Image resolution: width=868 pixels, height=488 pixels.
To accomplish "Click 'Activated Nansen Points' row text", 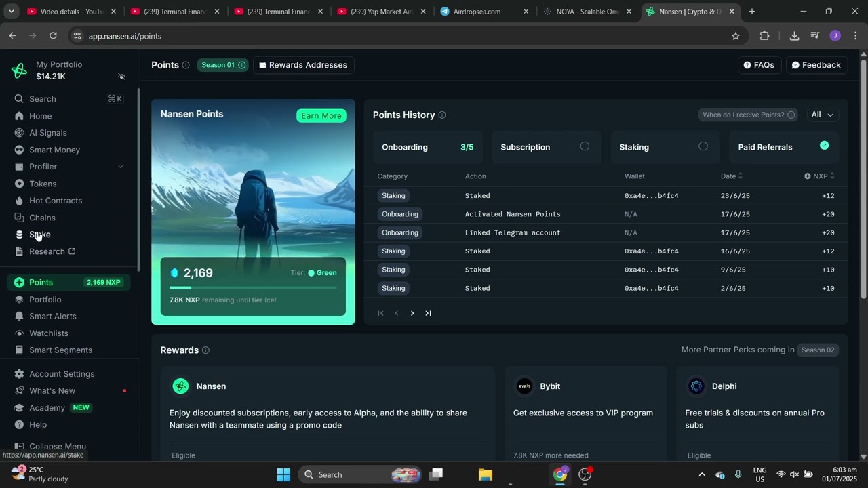I will point(513,214).
